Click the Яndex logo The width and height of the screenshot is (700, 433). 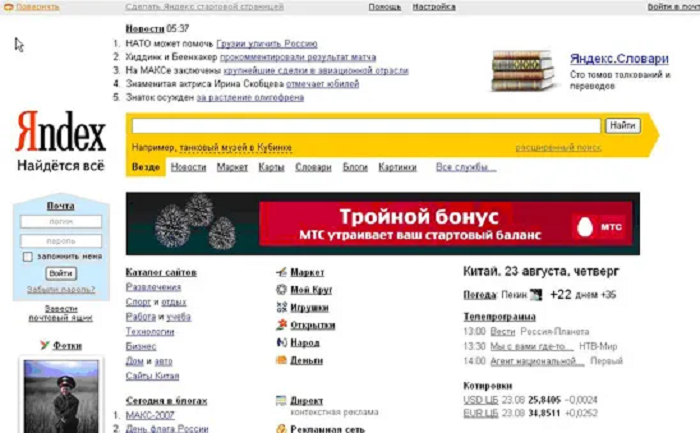click(x=61, y=132)
